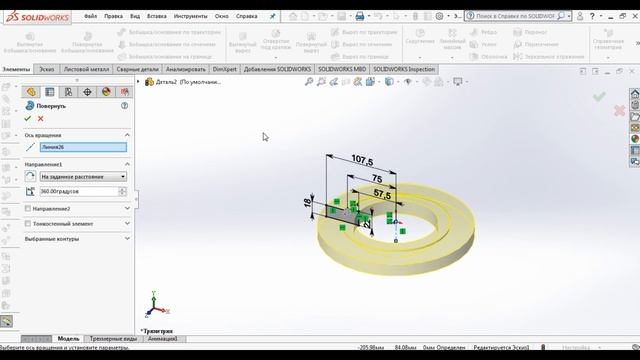Select the 57,5 dimension in sketch
This screenshot has width=640, height=360.
382,194
